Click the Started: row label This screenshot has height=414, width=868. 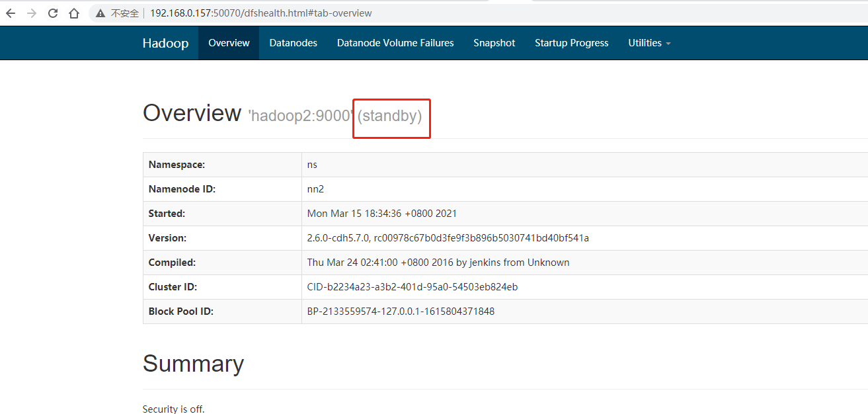[x=167, y=214]
